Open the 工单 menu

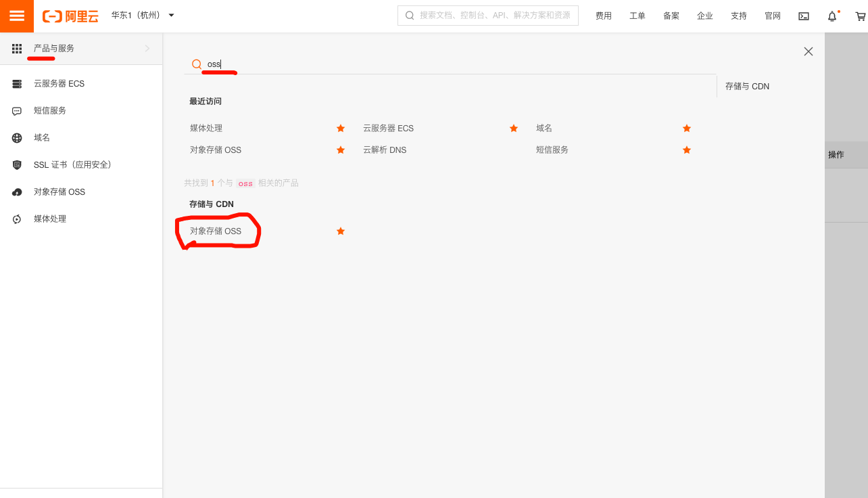[x=637, y=16]
